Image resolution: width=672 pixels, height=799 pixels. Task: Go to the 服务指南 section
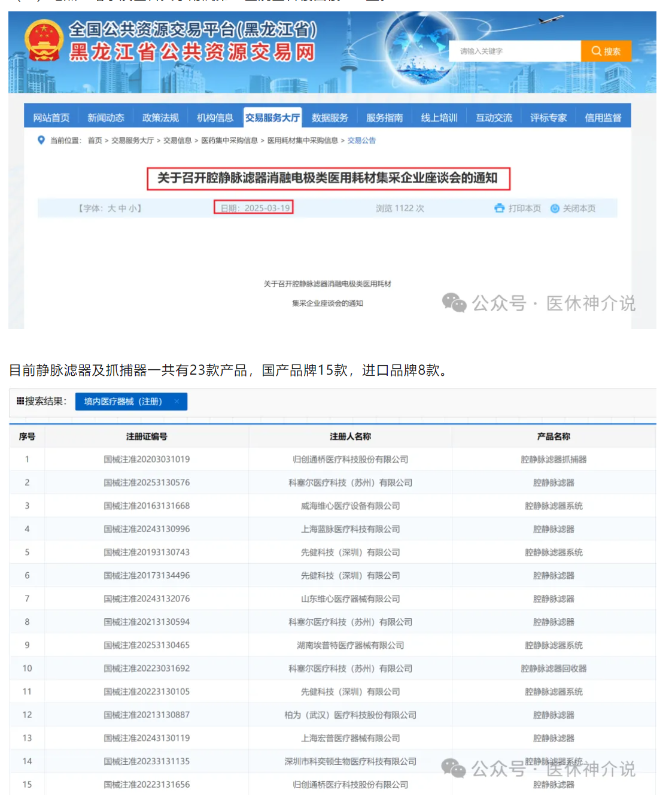coord(385,117)
